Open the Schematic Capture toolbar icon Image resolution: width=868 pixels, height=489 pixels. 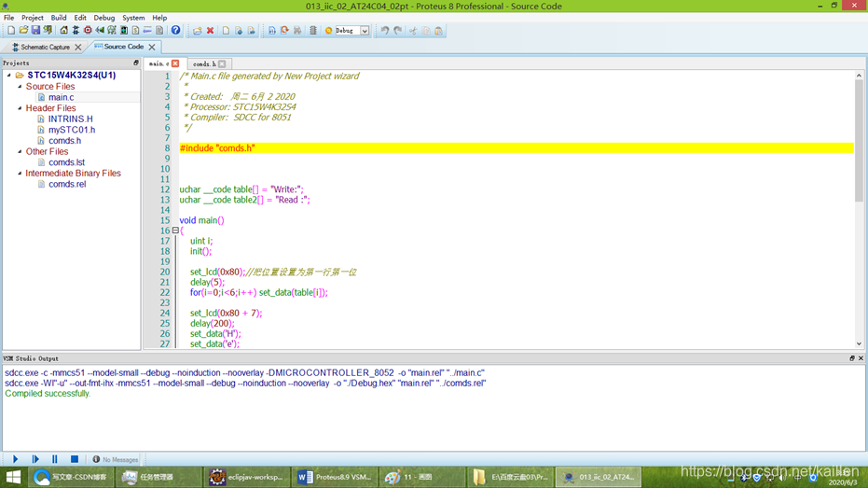tap(76, 31)
